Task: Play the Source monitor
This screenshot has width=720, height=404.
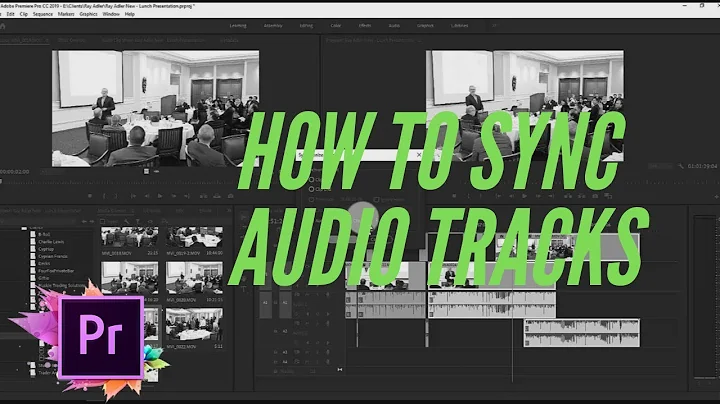Action: tap(160, 196)
